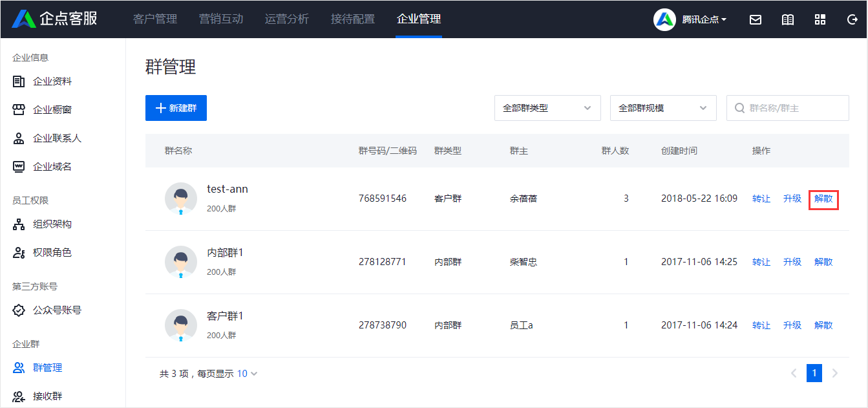Image resolution: width=868 pixels, height=408 pixels.
Task: Click 转让 for 内部群1
Action: (x=761, y=262)
